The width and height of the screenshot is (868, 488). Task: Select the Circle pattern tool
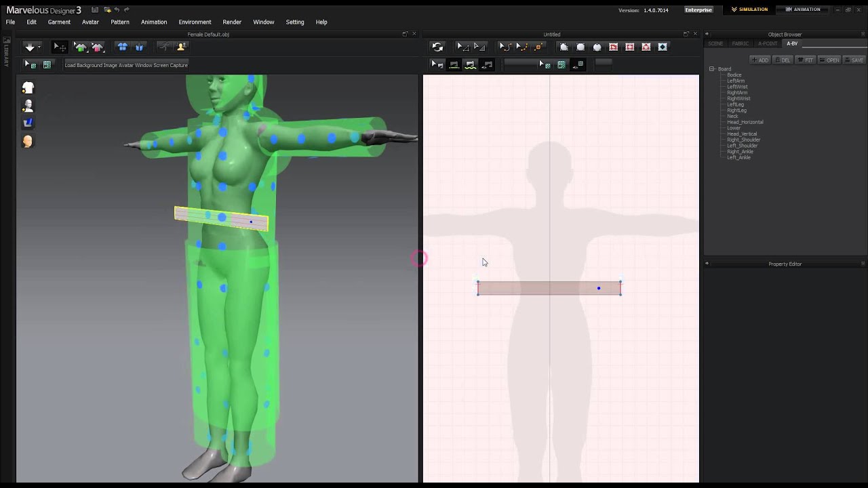coord(597,47)
